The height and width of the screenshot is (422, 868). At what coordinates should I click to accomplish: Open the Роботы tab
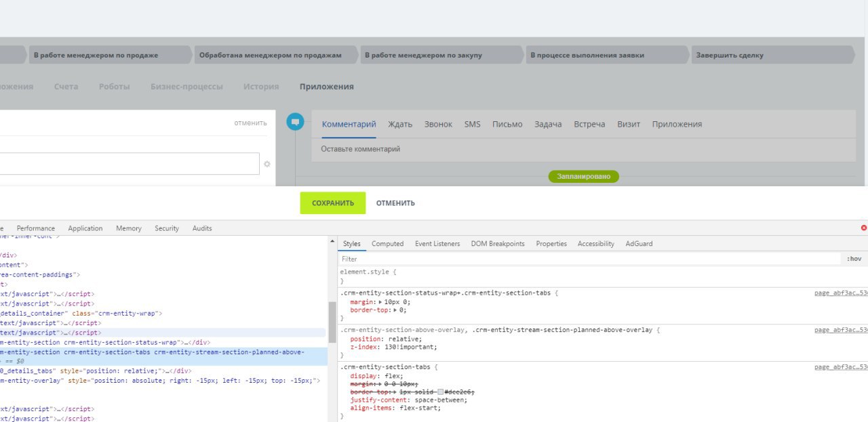click(x=115, y=87)
